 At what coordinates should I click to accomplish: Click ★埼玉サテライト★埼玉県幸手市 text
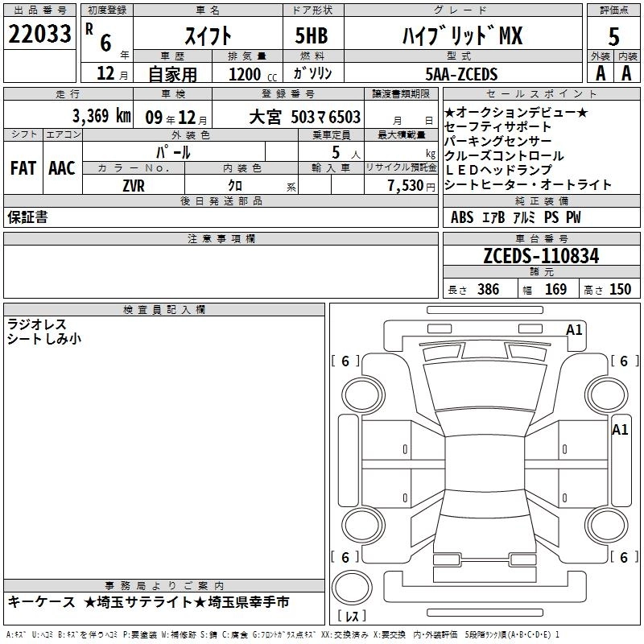coord(187,602)
